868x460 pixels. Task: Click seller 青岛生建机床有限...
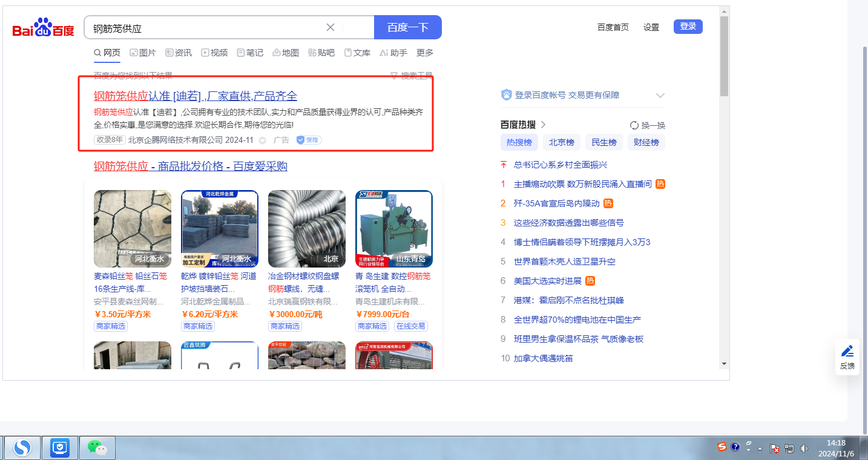coord(390,301)
